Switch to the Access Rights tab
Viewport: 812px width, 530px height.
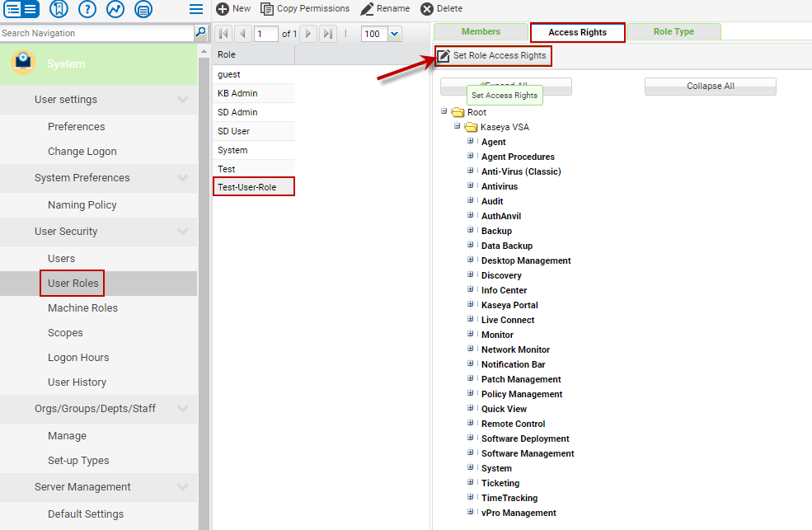click(x=577, y=32)
